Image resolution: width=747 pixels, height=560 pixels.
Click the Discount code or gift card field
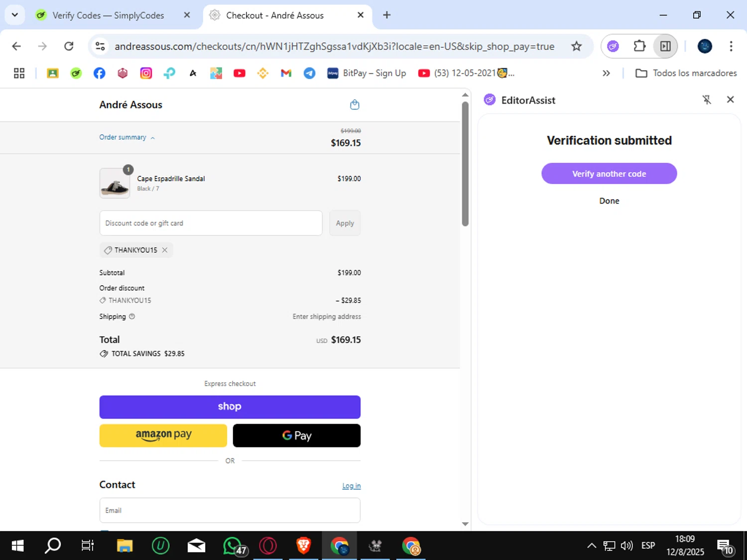211,223
